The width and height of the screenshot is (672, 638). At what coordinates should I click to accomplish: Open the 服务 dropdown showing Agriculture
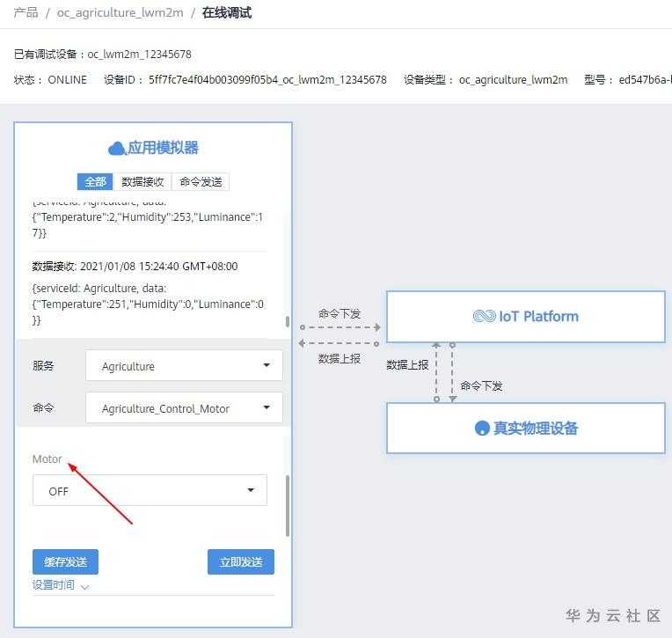(x=184, y=366)
